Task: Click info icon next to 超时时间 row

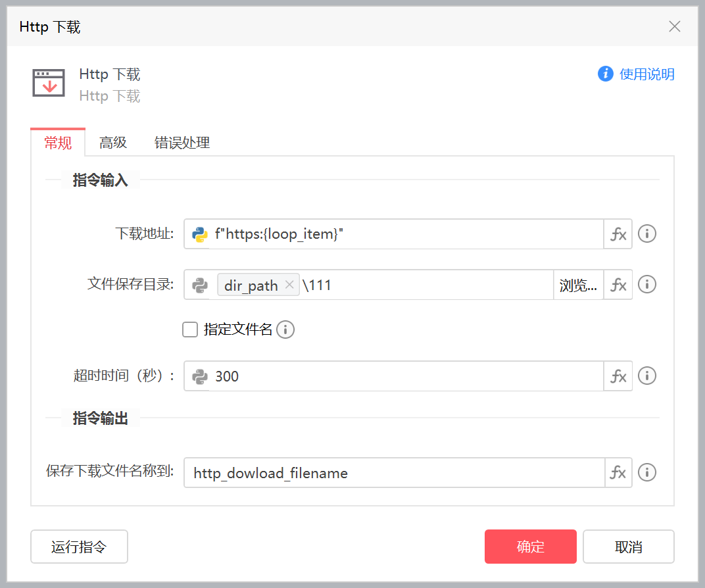Action: click(647, 376)
